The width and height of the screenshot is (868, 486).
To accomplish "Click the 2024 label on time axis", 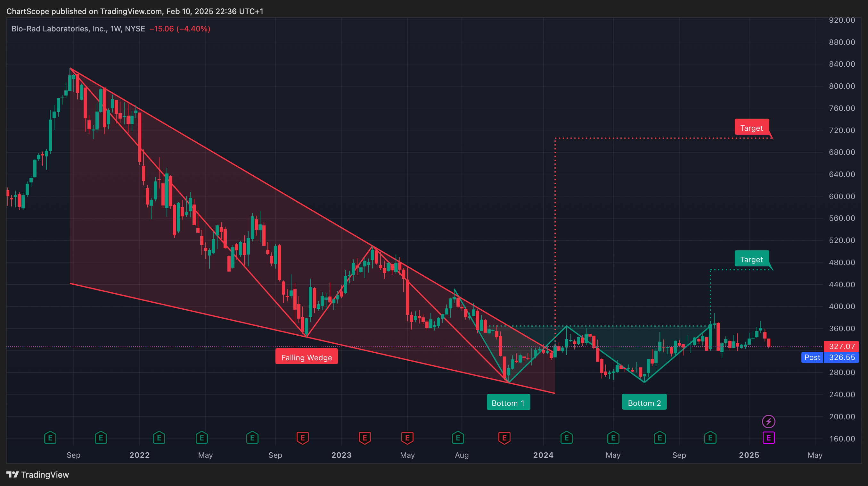I will click(x=543, y=455).
